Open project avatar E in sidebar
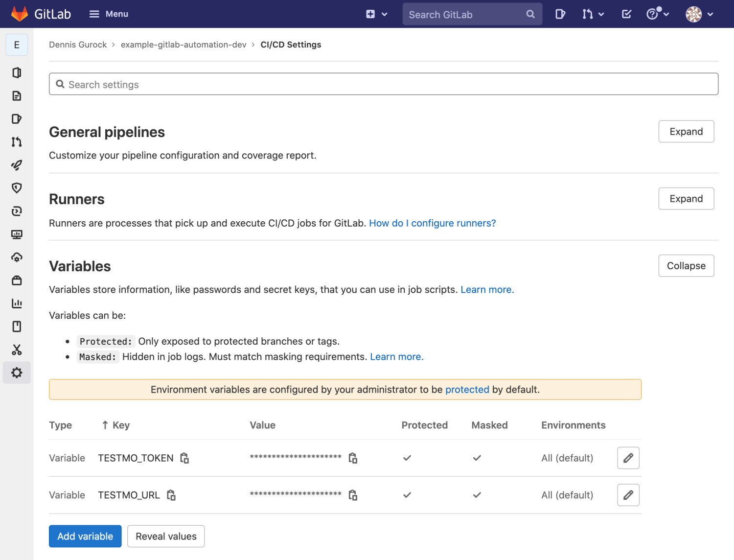 17,45
